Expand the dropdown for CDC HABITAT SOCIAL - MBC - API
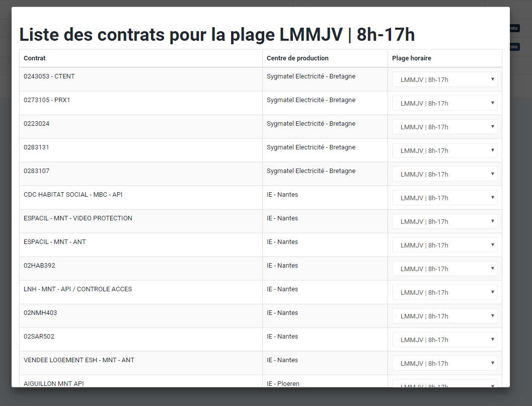The height and width of the screenshot is (406, 532). 444,198
